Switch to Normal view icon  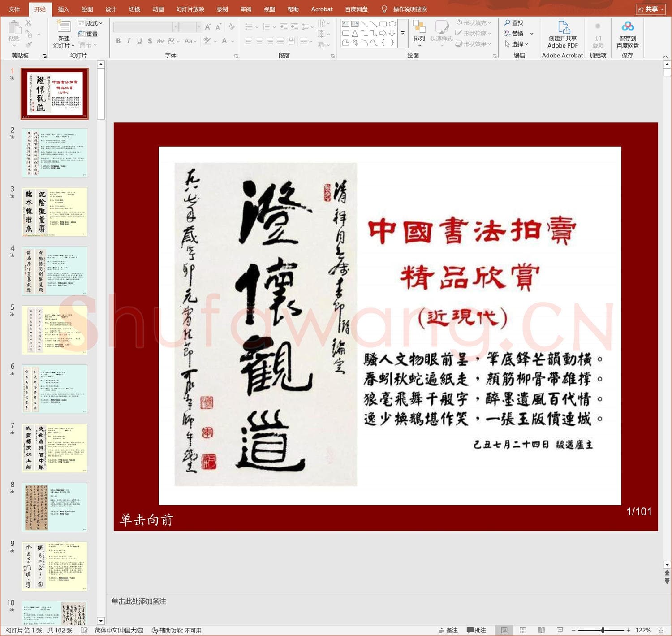click(x=504, y=630)
